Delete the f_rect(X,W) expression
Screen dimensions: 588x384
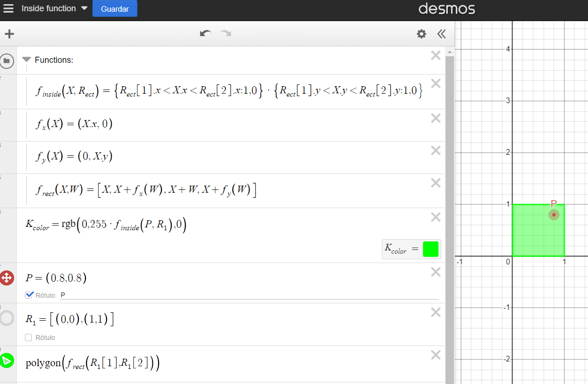(436, 183)
